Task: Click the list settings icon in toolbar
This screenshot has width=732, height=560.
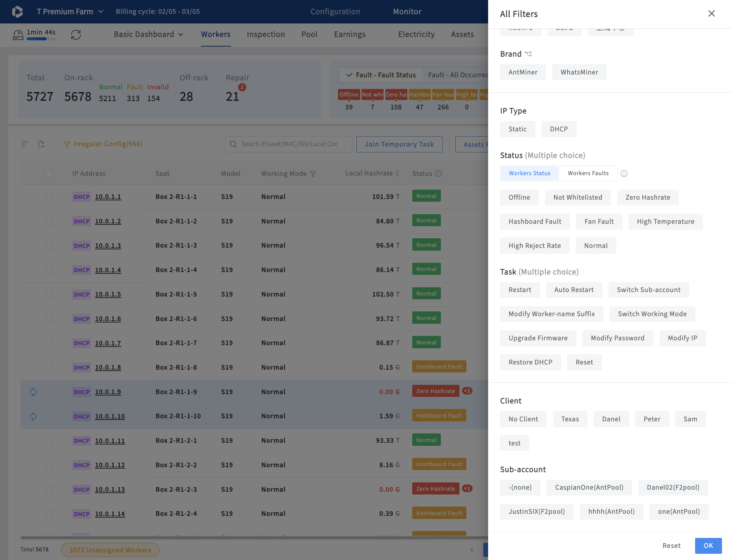Action: pyautogui.click(x=24, y=144)
